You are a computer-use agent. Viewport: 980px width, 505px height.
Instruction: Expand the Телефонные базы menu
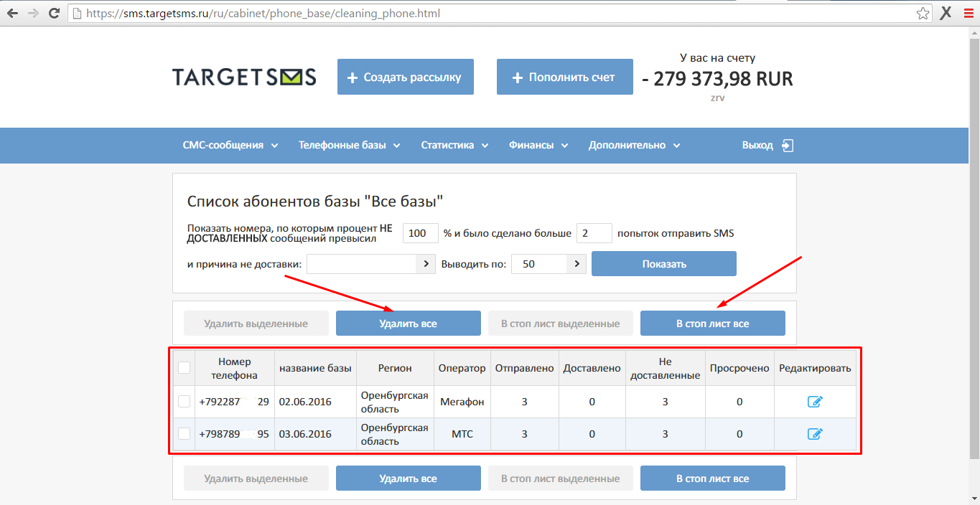(x=350, y=145)
